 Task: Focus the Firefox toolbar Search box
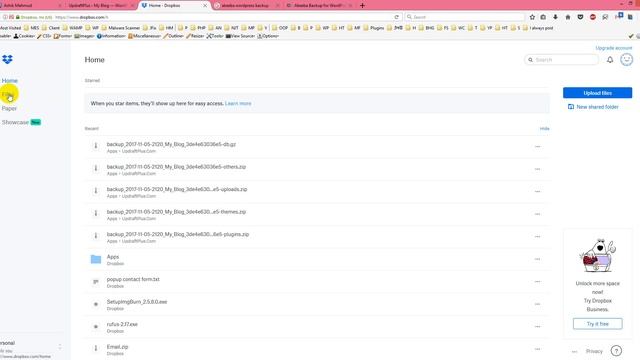[465, 17]
